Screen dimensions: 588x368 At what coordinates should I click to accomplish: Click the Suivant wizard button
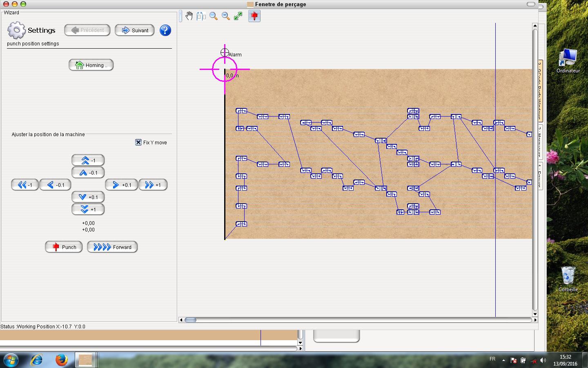[x=135, y=30]
